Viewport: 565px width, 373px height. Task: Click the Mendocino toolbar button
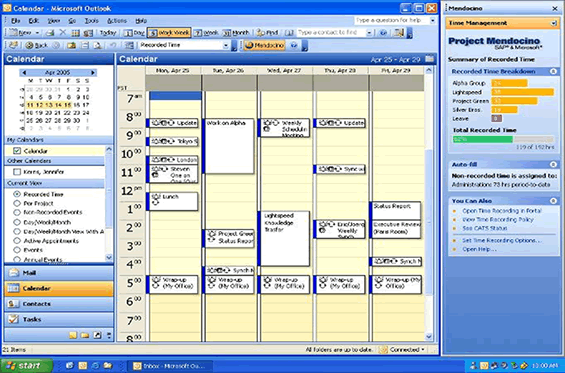264,45
